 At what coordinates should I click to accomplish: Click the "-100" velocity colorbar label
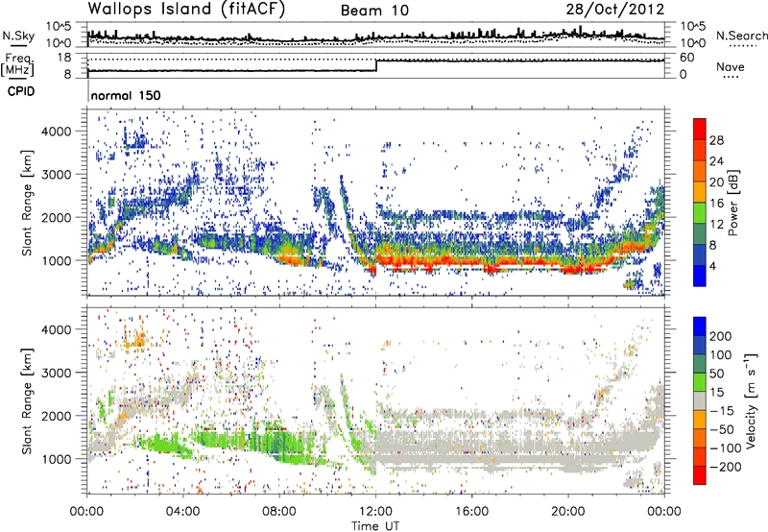pyautogui.click(x=726, y=447)
